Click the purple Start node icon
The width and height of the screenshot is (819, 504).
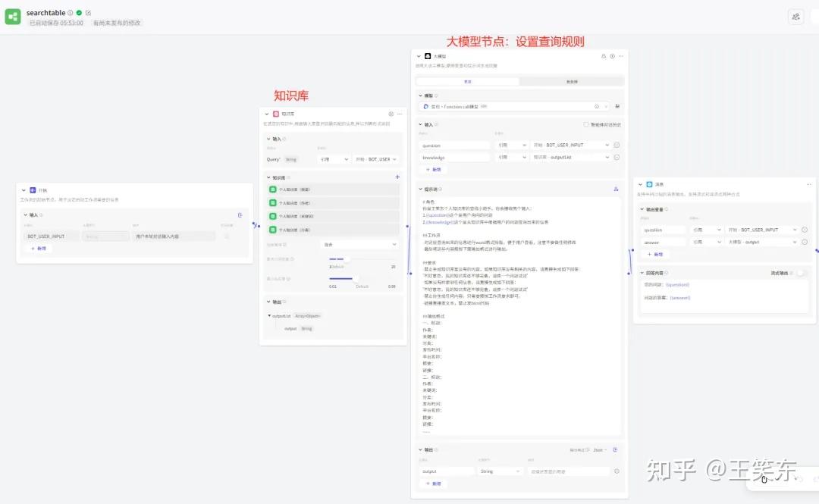(33, 190)
